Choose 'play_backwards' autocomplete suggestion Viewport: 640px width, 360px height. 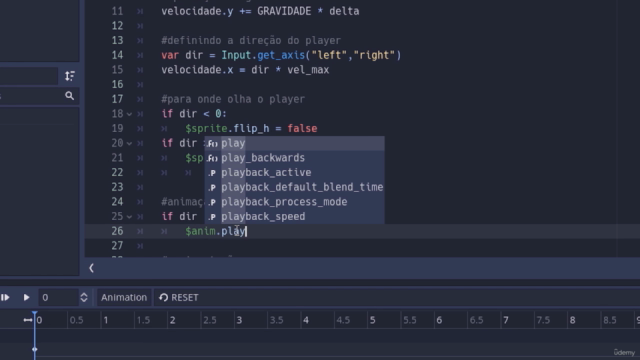[x=294, y=158]
